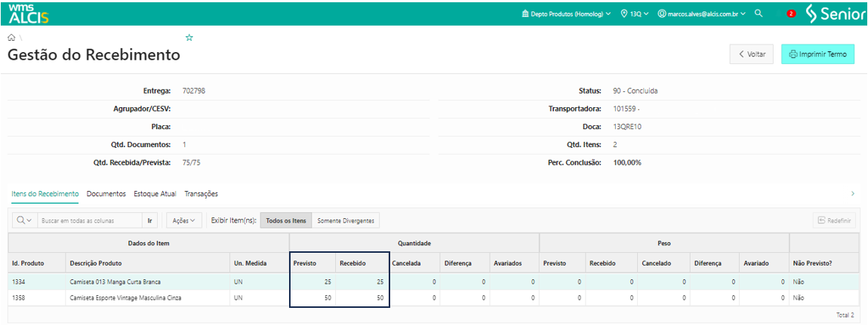868x326 pixels.
Task: Click the WMS ALCIS logo
Action: (x=29, y=14)
